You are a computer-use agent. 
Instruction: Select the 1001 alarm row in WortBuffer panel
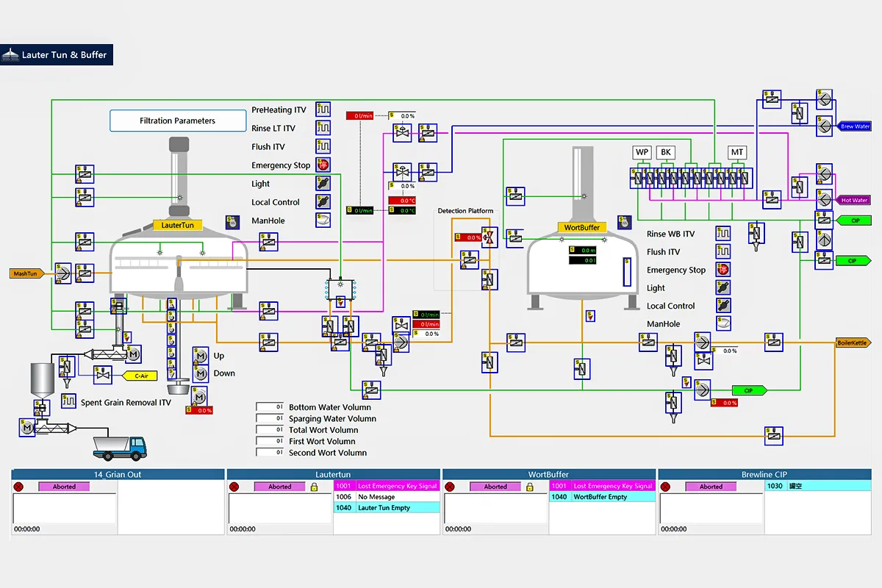click(x=603, y=486)
